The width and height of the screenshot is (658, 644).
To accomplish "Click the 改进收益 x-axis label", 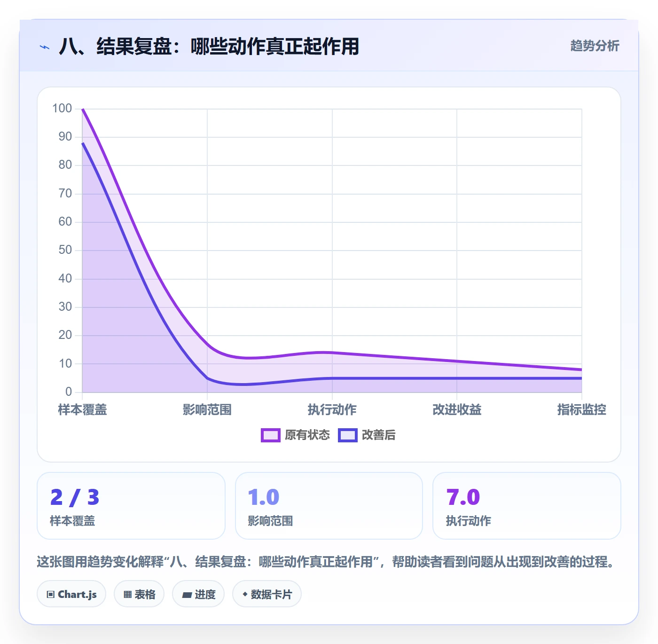I will click(x=457, y=410).
